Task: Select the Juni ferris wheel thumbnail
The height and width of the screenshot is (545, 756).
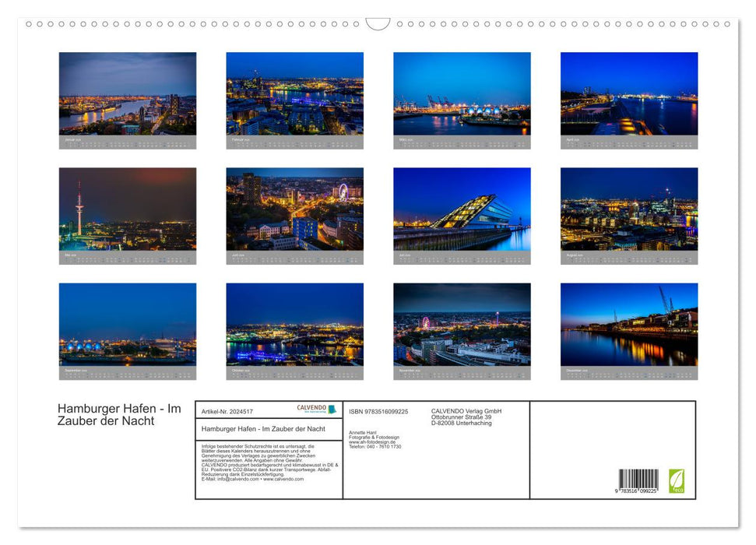Action: [294, 207]
